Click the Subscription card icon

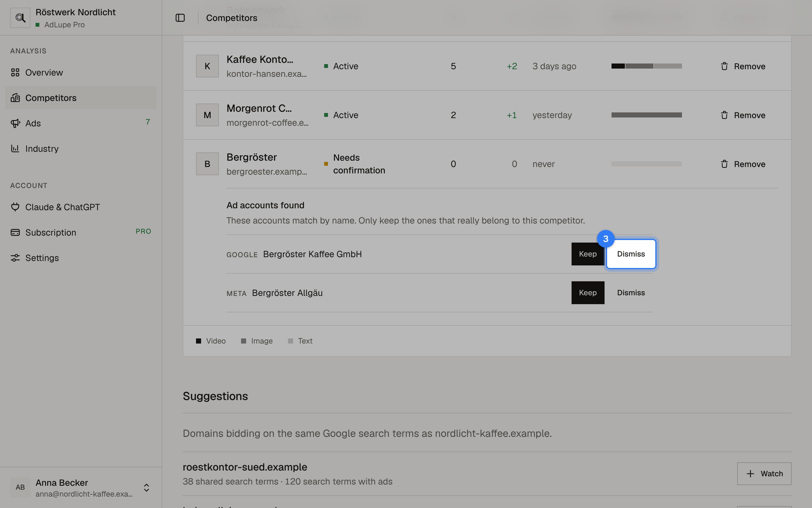15,232
